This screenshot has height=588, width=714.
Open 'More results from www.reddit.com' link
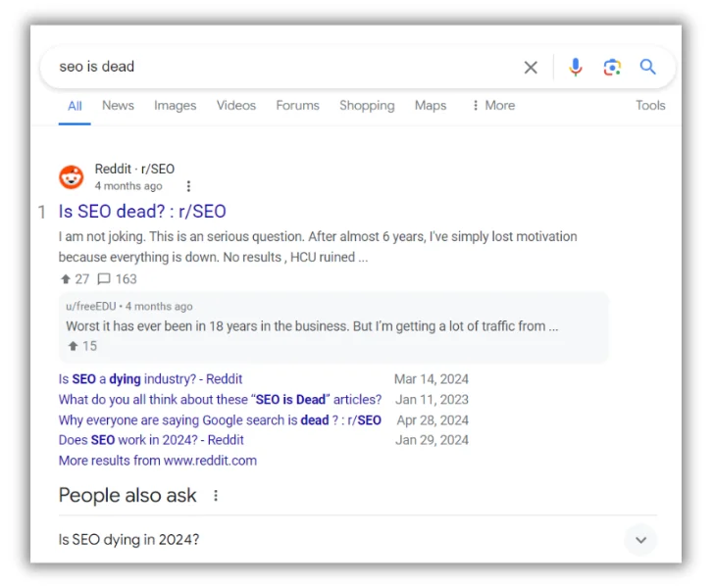click(158, 461)
